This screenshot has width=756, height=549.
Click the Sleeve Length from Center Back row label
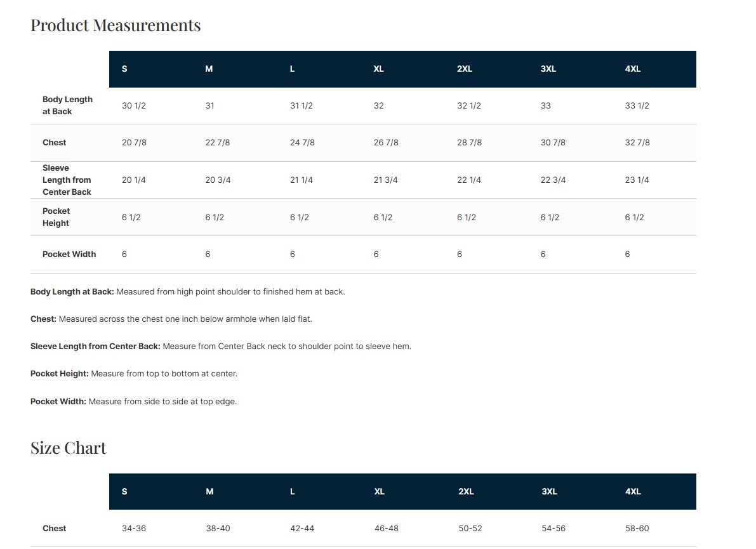coord(67,180)
